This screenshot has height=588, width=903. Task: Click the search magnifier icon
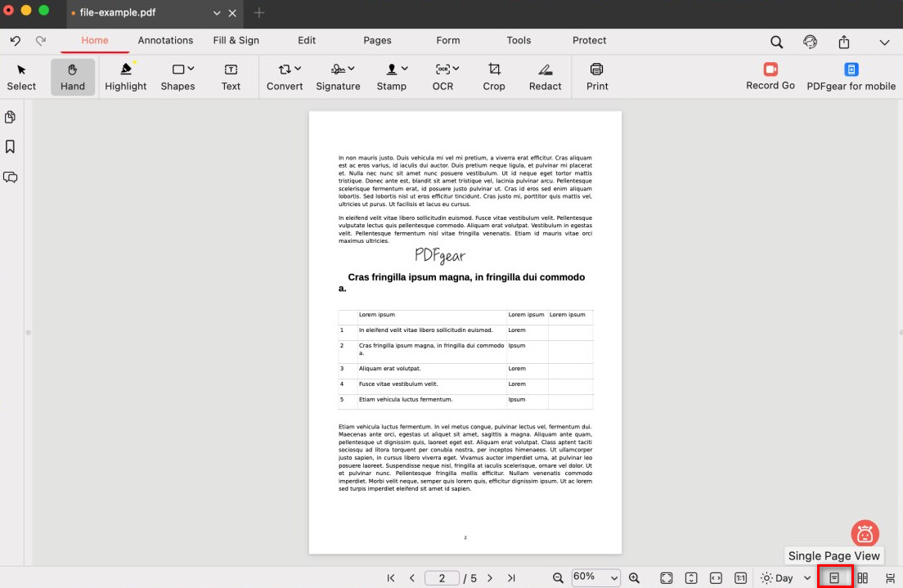pos(776,42)
